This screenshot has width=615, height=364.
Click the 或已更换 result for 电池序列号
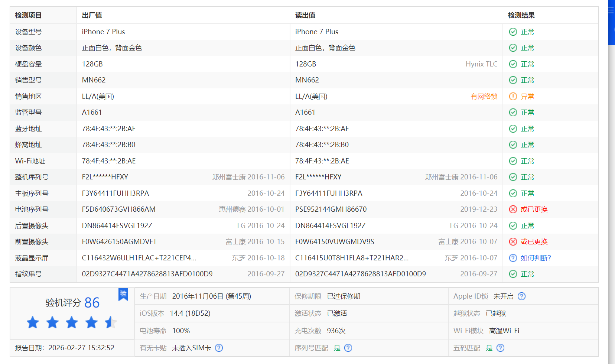534,209
